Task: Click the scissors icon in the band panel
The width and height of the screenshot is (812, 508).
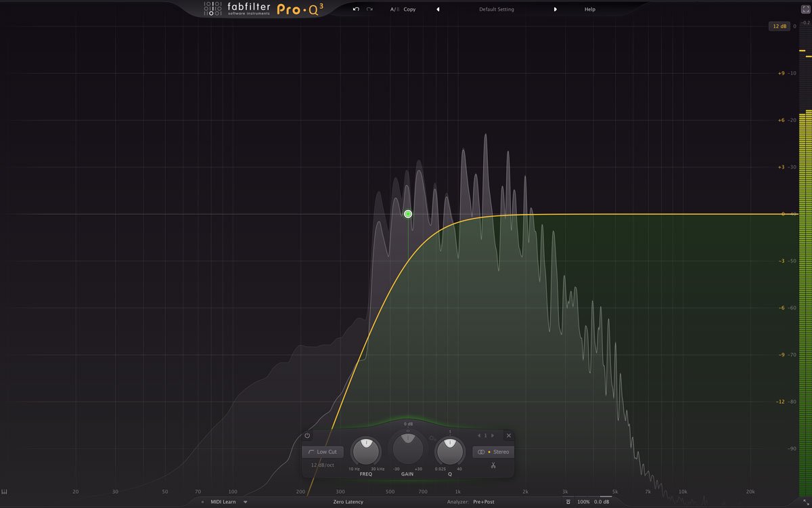Action: (x=493, y=465)
